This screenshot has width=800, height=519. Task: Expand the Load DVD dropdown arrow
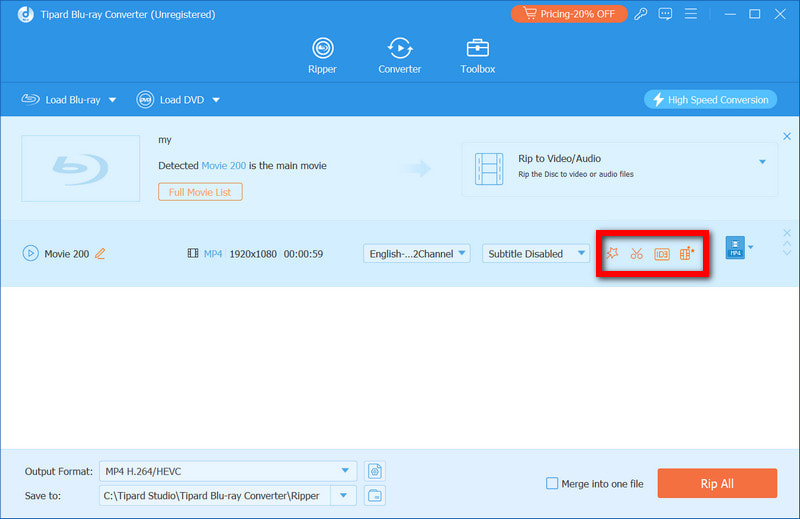click(216, 100)
